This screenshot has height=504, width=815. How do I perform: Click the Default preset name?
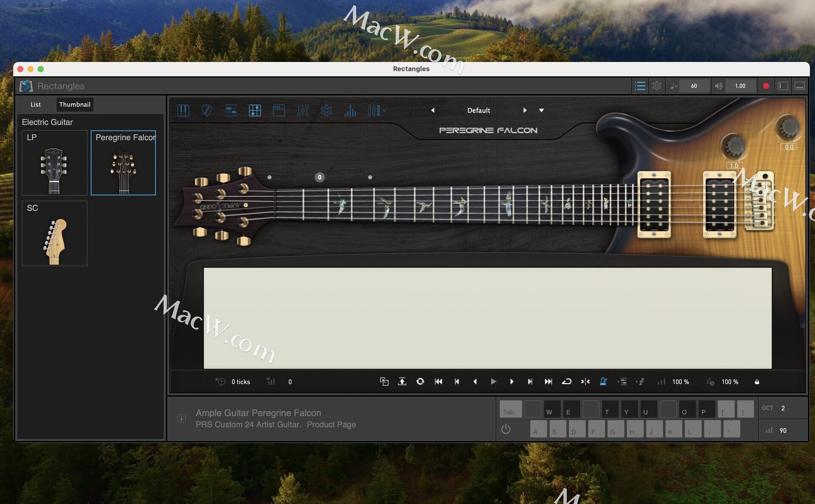tap(478, 110)
